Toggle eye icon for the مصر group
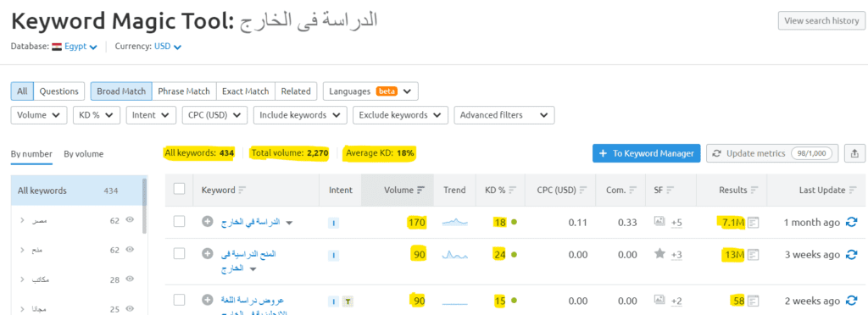Image resolution: width=868 pixels, height=315 pixels. coord(130,220)
